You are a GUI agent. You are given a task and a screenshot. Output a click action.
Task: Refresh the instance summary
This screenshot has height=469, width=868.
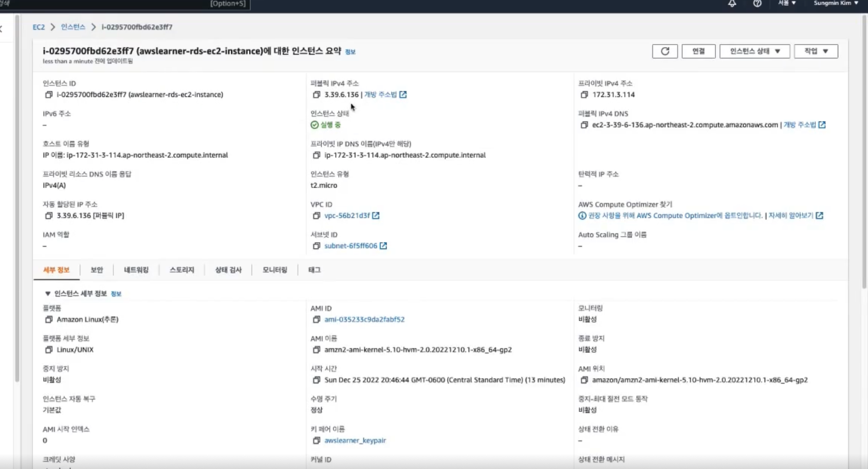665,51
